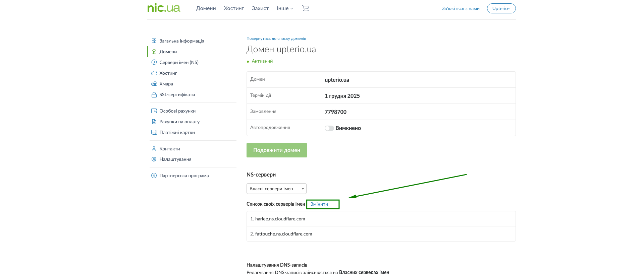Click the Вимкнено label beside the switch
The image size is (644, 274).
[x=348, y=128]
